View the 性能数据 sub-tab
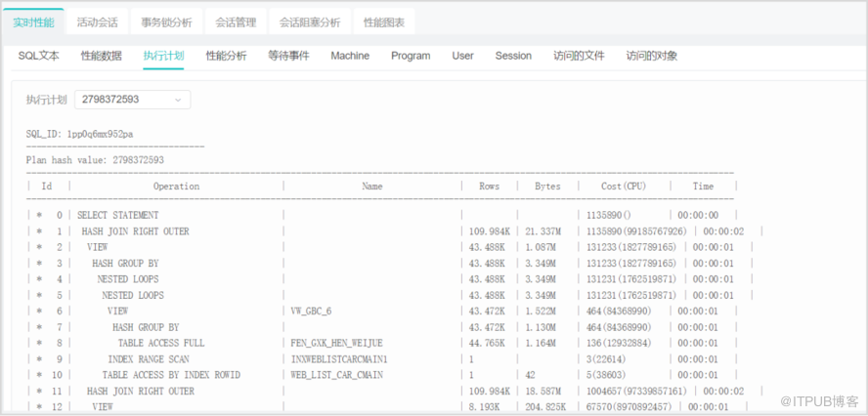The width and height of the screenshot is (868, 416). click(102, 57)
